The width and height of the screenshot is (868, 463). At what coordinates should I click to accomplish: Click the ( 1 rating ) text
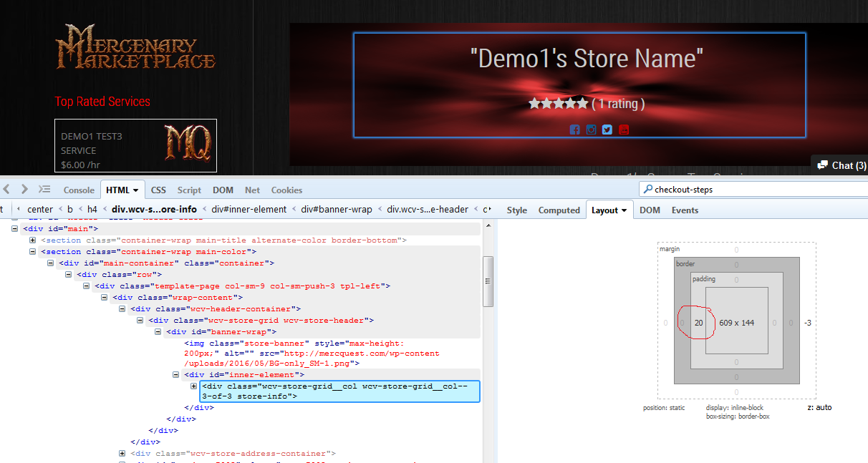point(619,104)
